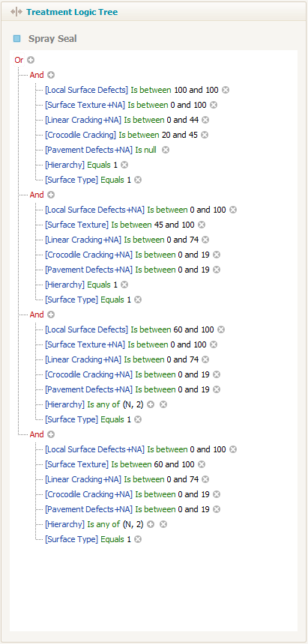This screenshot has height=644, width=308.
Task: Select the Treatment Logic Tree header title
Action: coord(72,12)
